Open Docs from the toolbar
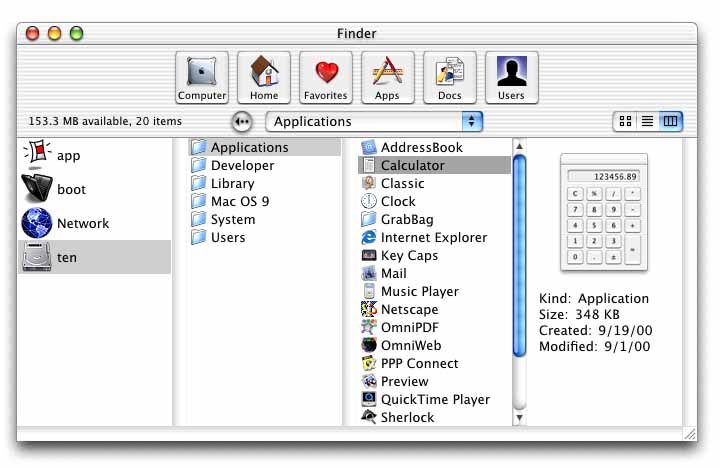Screen dimensions: 720x468 (450, 78)
